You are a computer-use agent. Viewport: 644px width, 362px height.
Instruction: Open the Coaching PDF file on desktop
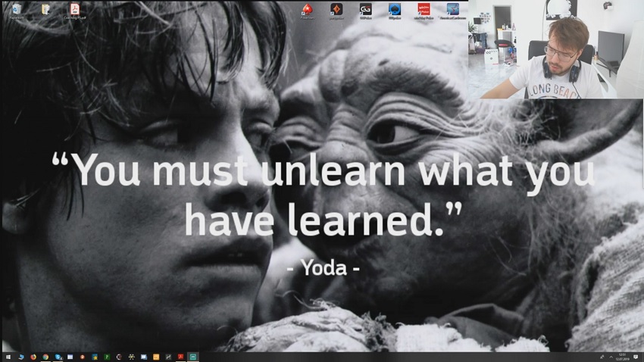(75, 11)
